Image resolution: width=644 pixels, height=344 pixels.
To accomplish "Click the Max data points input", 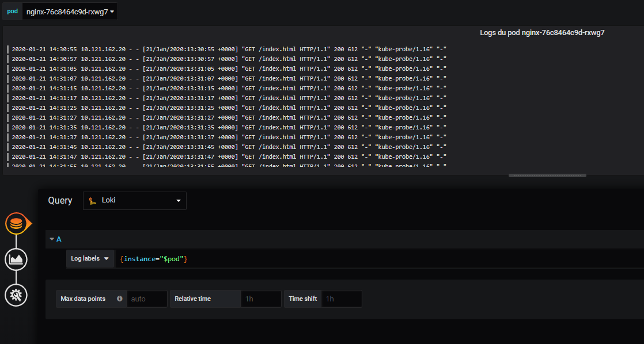I will click(147, 299).
